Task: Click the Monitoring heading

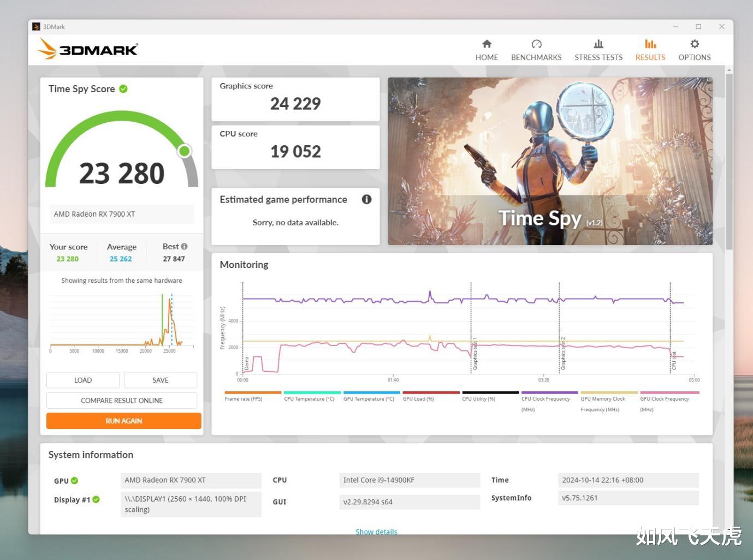Action: [x=244, y=265]
